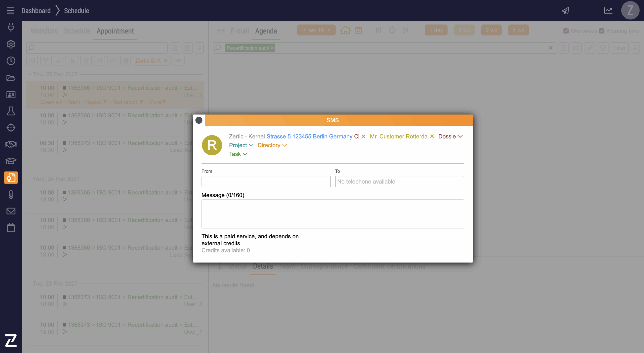Viewport: 644px width, 353px height.
Task: Select the Workflow tab
Action: (44, 31)
